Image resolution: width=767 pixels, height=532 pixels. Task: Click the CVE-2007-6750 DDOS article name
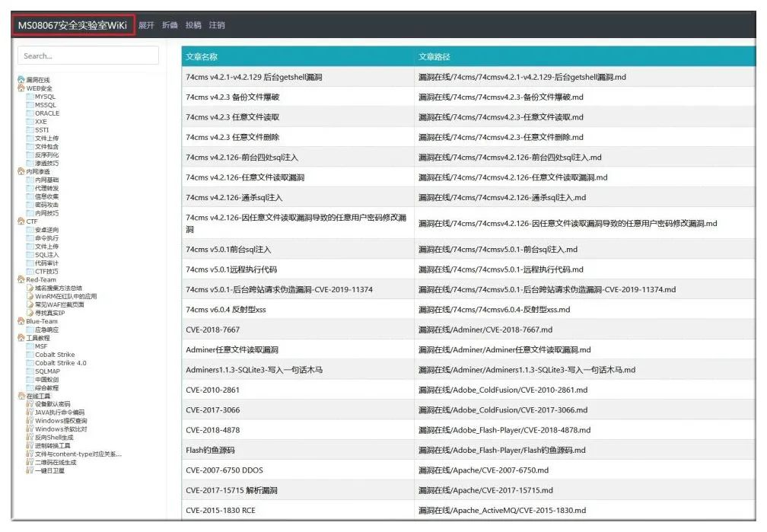(224, 470)
